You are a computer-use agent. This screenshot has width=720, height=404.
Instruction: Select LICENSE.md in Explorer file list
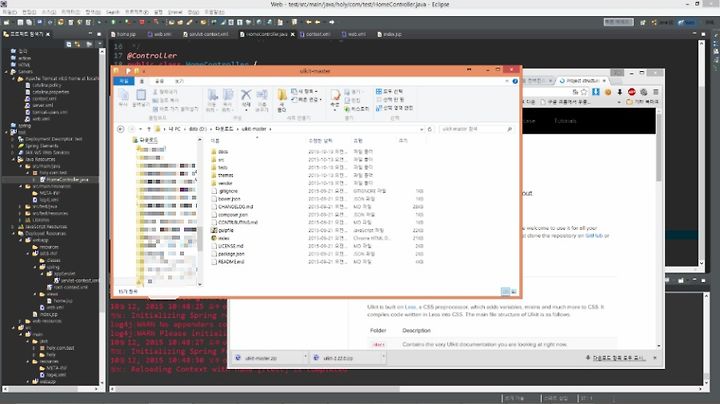pyautogui.click(x=231, y=246)
